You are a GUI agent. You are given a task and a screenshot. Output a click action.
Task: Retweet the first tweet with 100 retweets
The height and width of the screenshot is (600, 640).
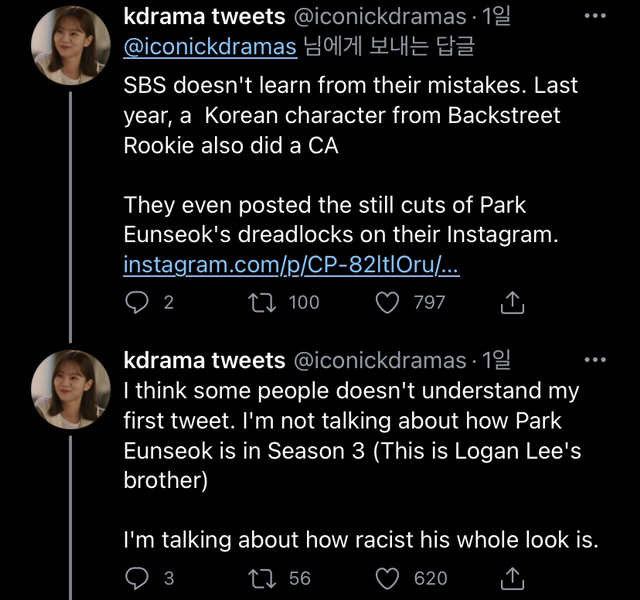point(264,302)
